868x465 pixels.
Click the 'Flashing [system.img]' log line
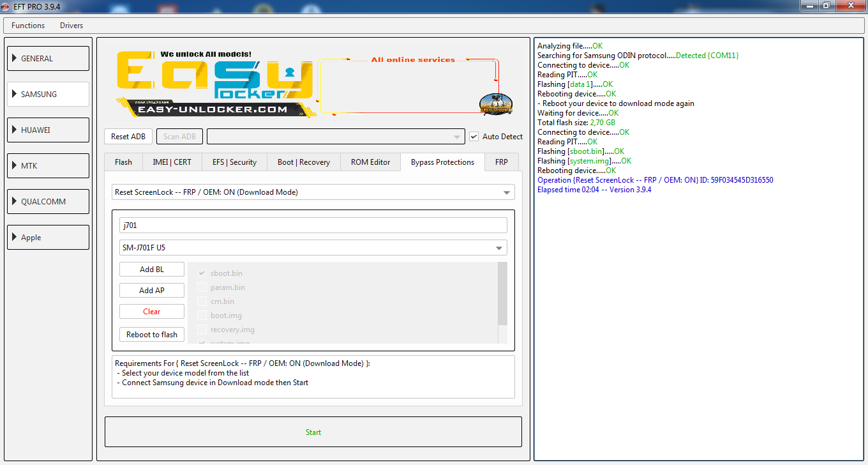click(x=585, y=161)
